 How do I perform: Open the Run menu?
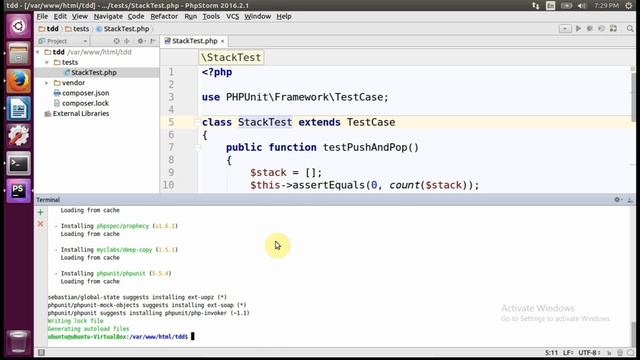coord(191,16)
